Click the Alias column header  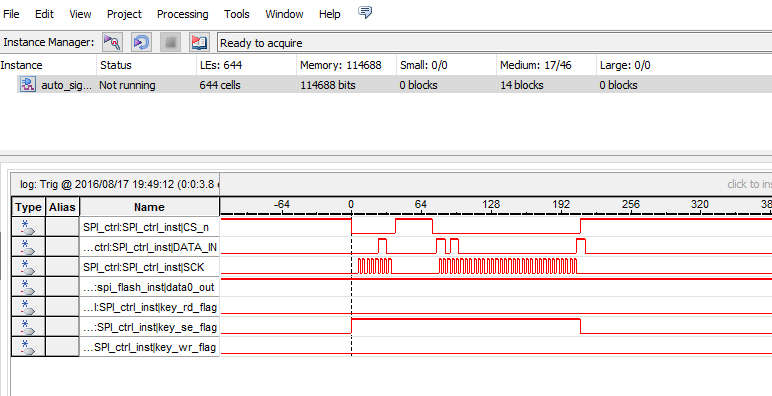coord(62,207)
